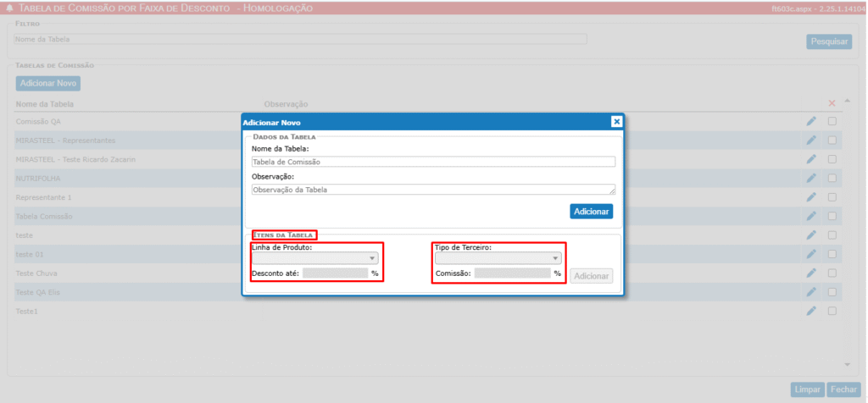Viewport: 868px width, 403px height.
Task: Open the Linha de Produto dropdown
Action: click(x=315, y=258)
